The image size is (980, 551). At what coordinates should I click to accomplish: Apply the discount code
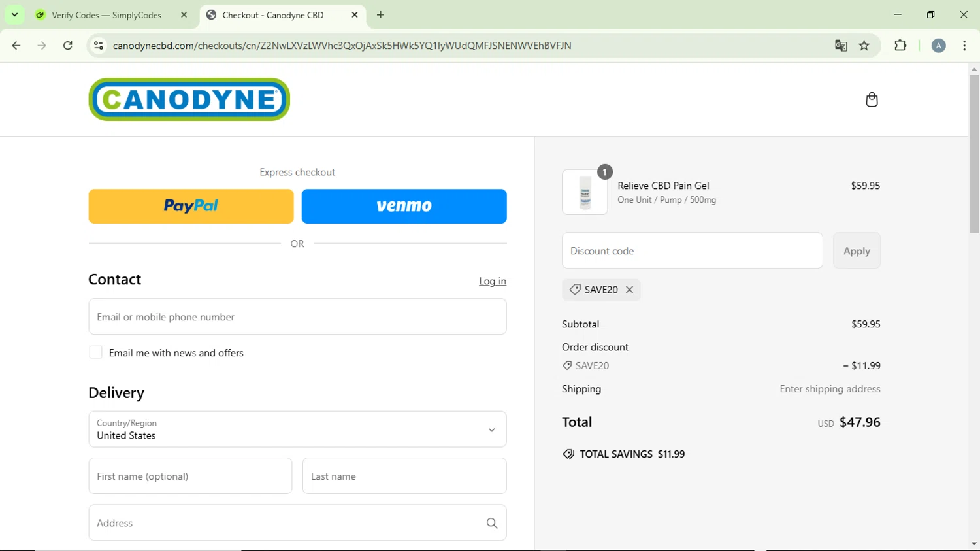tap(857, 250)
